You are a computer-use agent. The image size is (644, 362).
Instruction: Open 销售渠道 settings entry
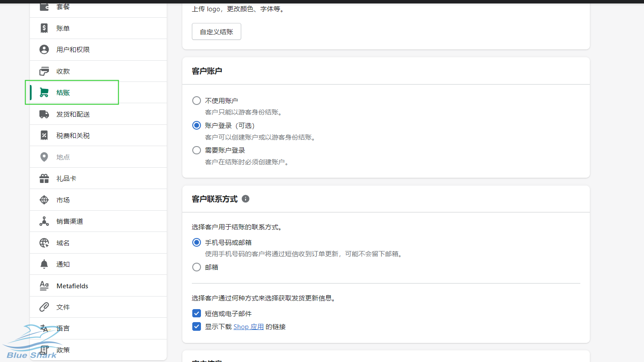(98, 221)
